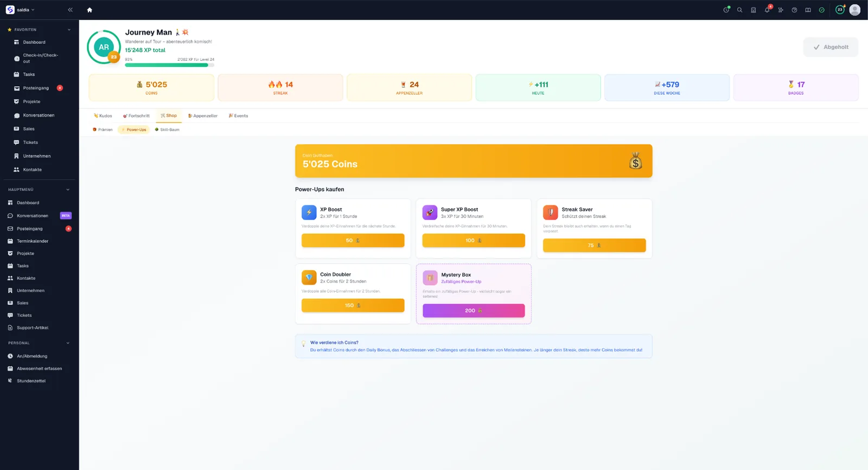Viewport: 868px width, 470px height.
Task: Open Konversationen with Beta badge
Action: pyautogui.click(x=39, y=216)
